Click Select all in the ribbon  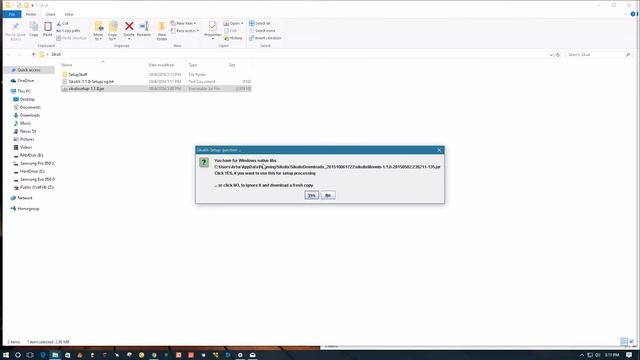(260, 24)
